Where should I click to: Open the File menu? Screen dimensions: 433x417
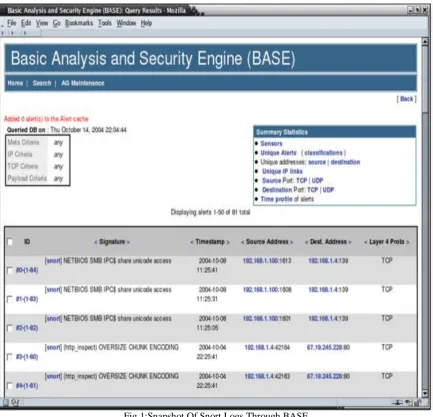click(x=12, y=23)
